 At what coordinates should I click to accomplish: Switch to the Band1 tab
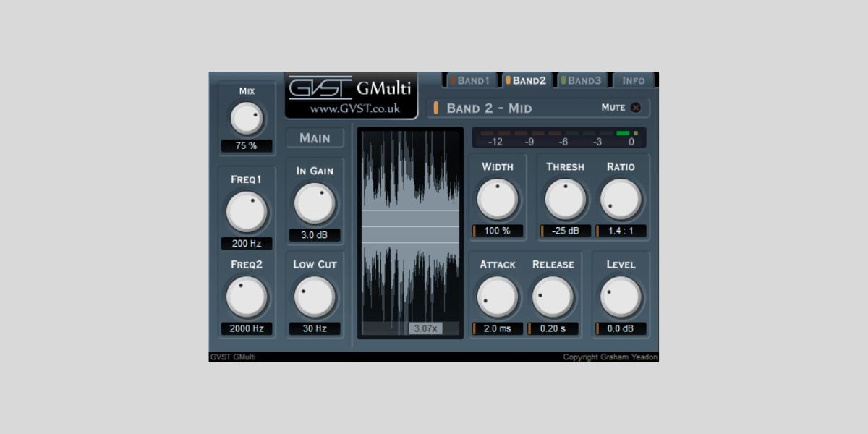(469, 80)
